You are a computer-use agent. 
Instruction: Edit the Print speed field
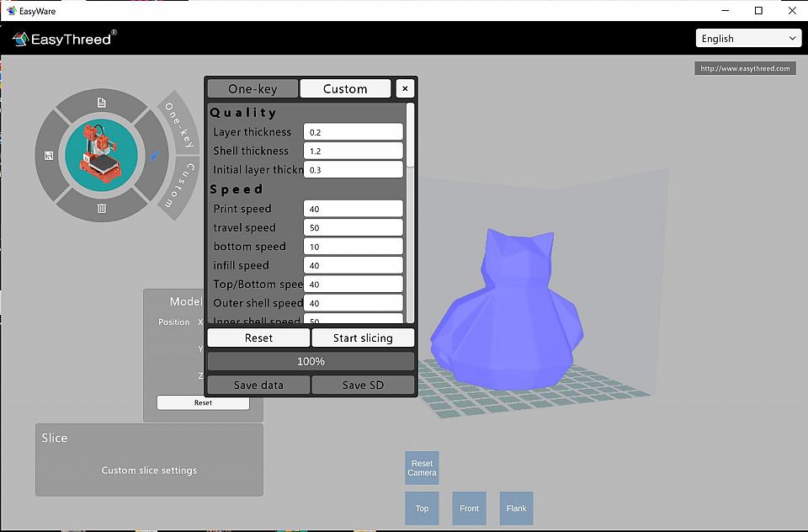tap(353, 209)
